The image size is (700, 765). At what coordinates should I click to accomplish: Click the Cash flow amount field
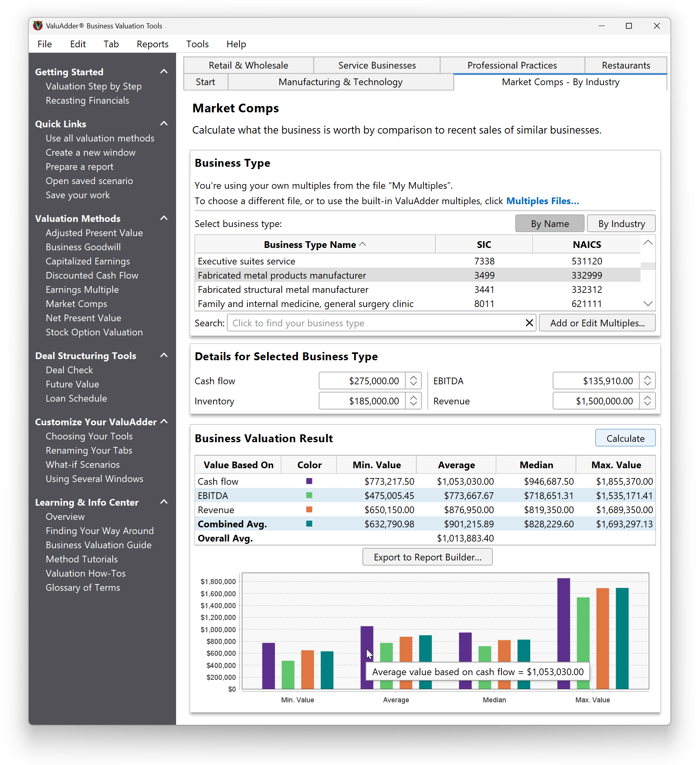(362, 381)
